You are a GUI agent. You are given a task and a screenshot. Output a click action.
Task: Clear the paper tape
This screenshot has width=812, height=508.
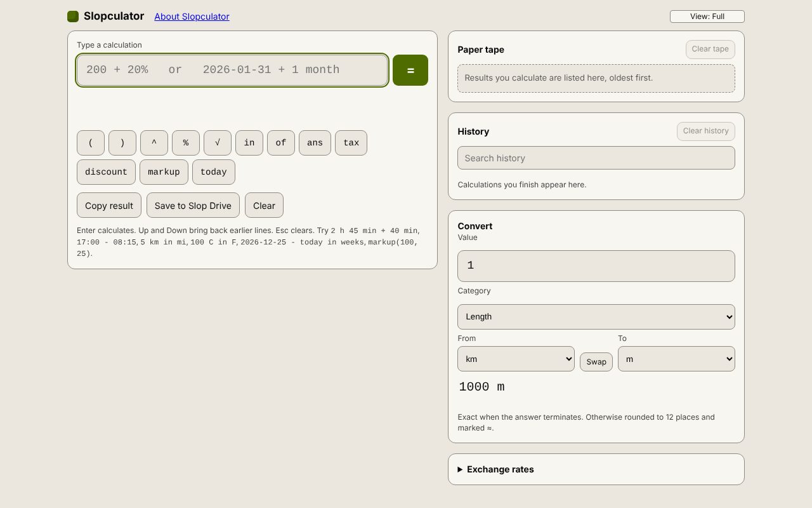tap(710, 50)
